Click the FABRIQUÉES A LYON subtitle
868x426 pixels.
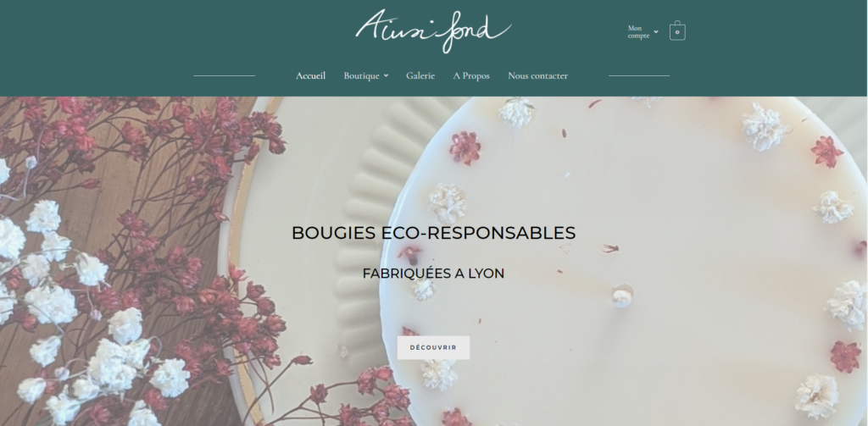tap(433, 274)
